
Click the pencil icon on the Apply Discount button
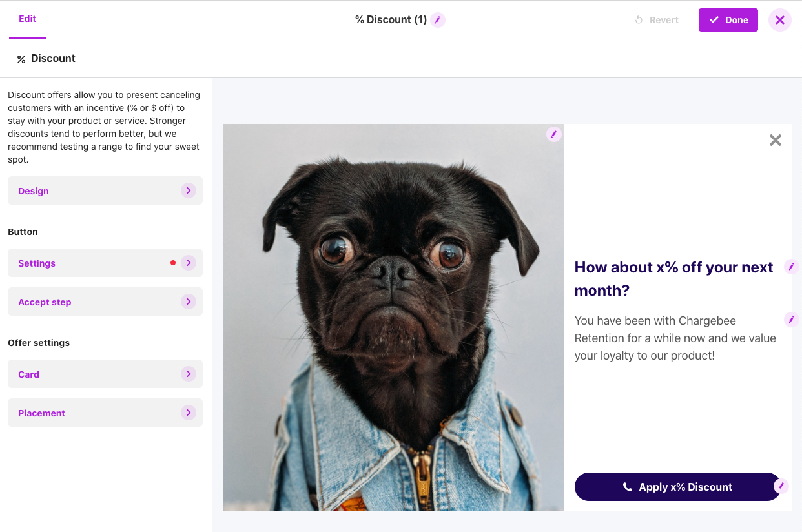781,486
